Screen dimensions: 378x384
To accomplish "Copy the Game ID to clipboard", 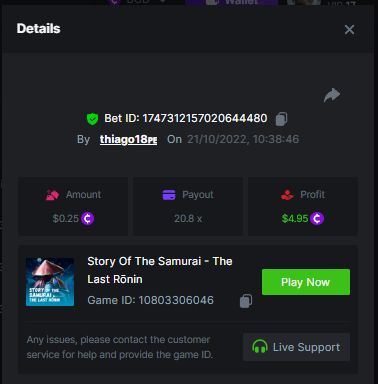I will click(x=246, y=301).
